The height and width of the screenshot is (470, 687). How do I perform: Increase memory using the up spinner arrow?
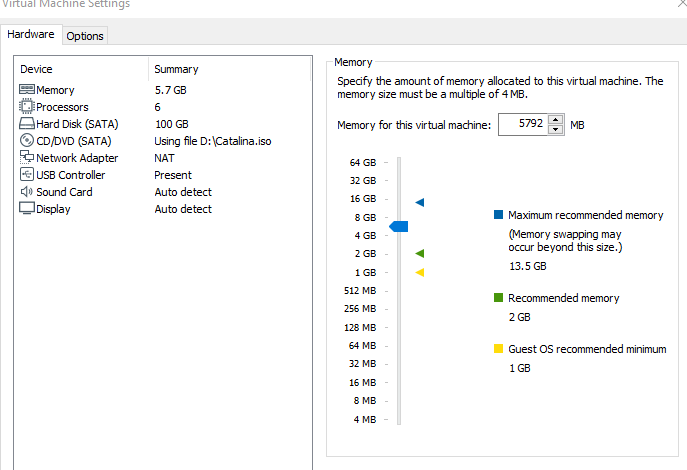(556, 120)
